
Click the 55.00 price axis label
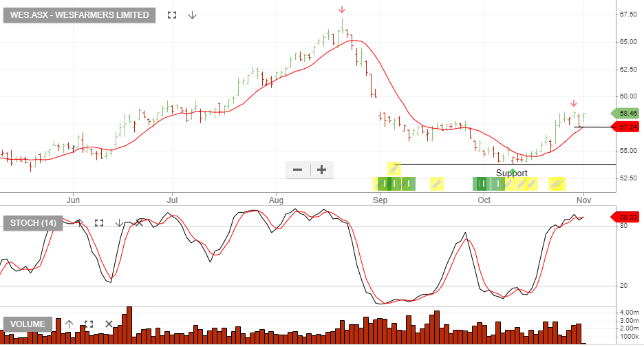point(628,151)
